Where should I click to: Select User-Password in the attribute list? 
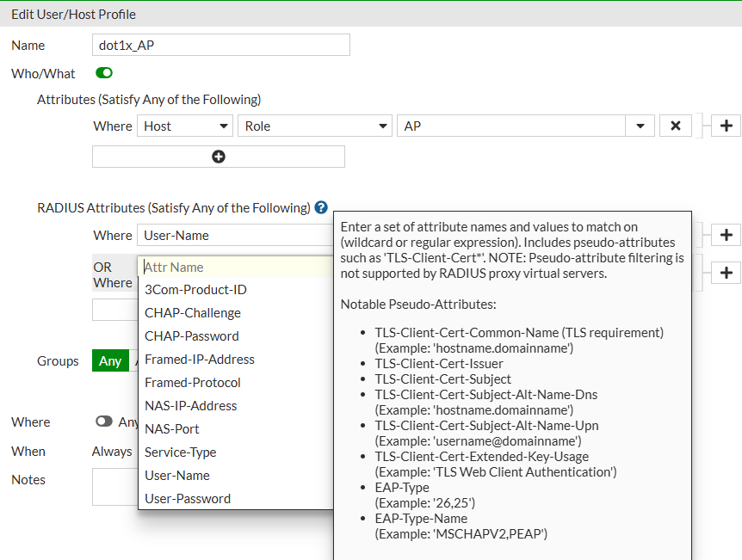click(188, 499)
